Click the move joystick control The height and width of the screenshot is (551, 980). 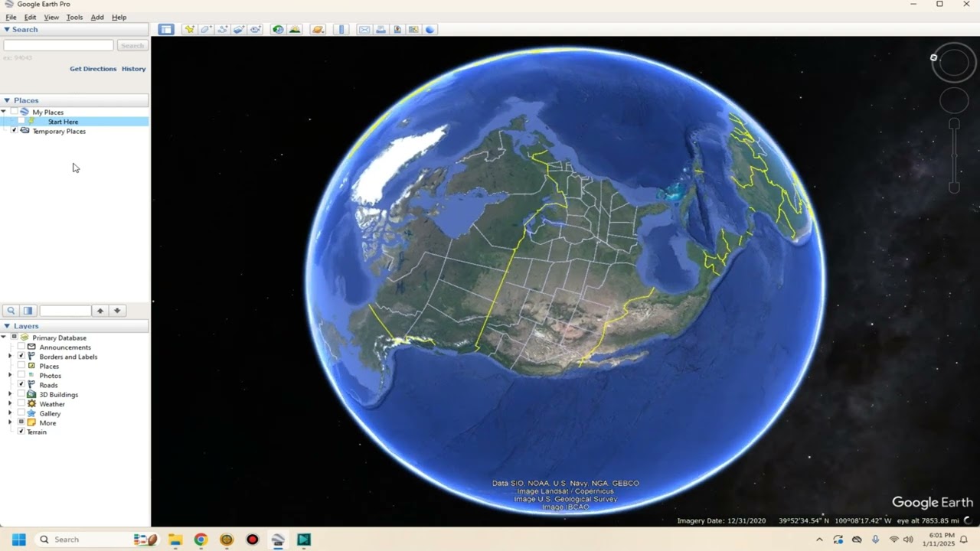coord(954,100)
